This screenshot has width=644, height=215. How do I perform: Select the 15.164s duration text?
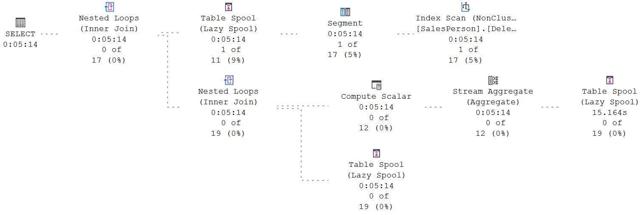pos(610,112)
